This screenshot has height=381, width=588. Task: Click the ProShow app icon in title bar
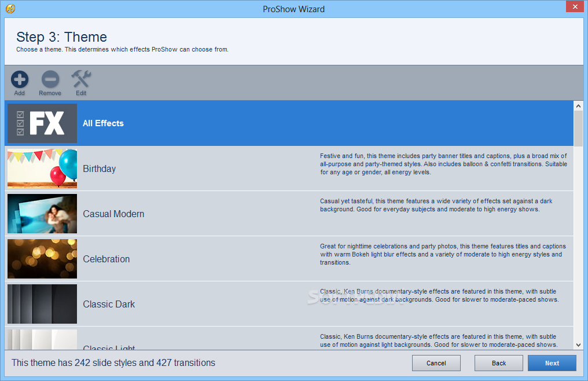tap(10, 9)
